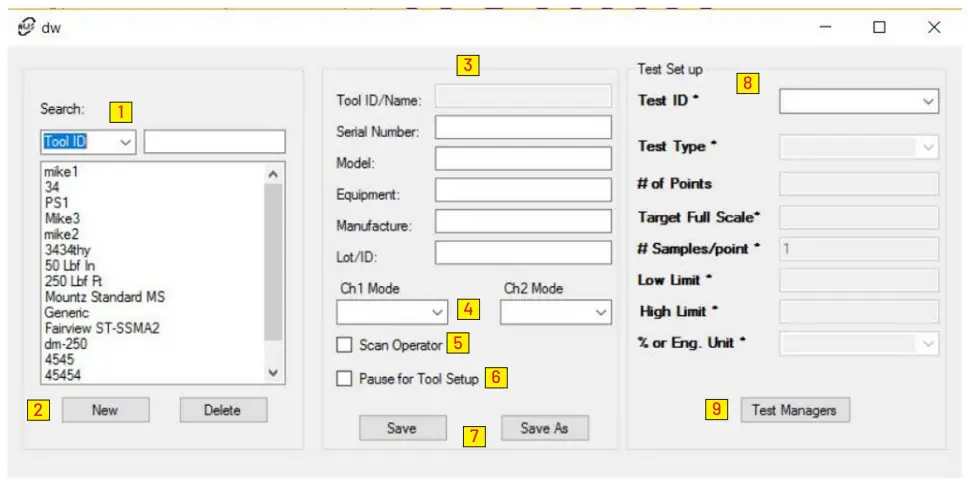Click the # Samples/point field
Viewport: 968px width, 482px height.
click(x=859, y=249)
